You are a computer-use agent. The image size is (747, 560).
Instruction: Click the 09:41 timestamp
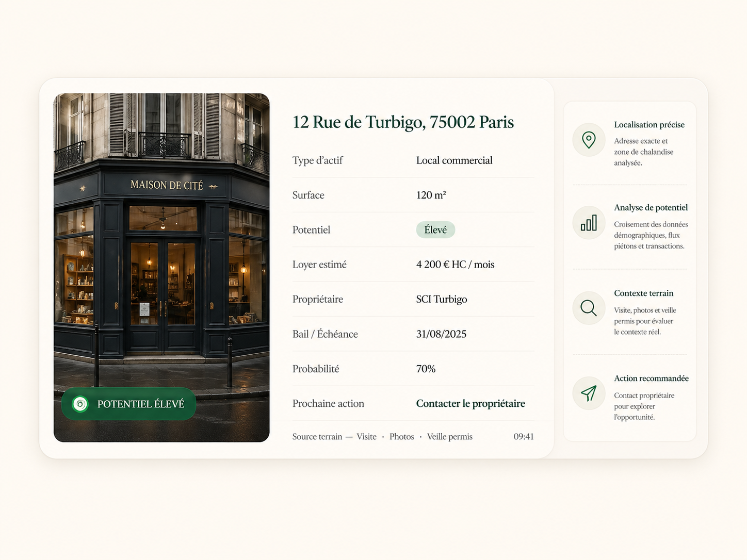click(x=524, y=437)
